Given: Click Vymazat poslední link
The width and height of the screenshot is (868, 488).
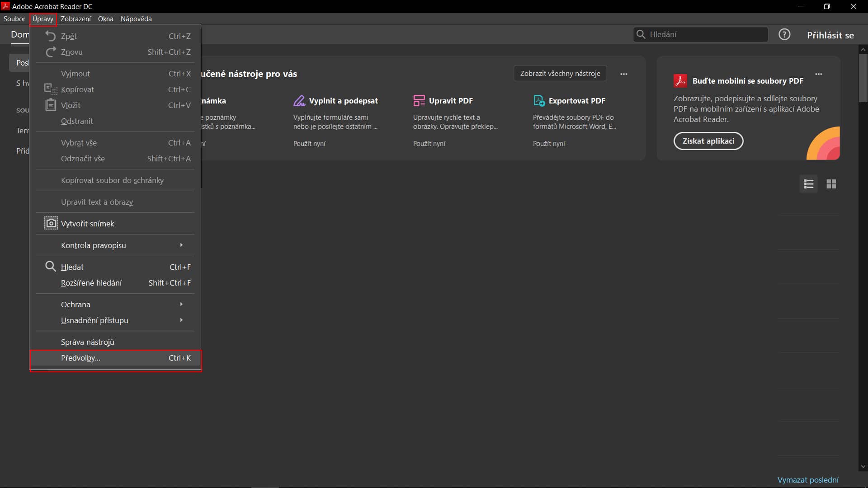Looking at the screenshot, I should 808,480.
